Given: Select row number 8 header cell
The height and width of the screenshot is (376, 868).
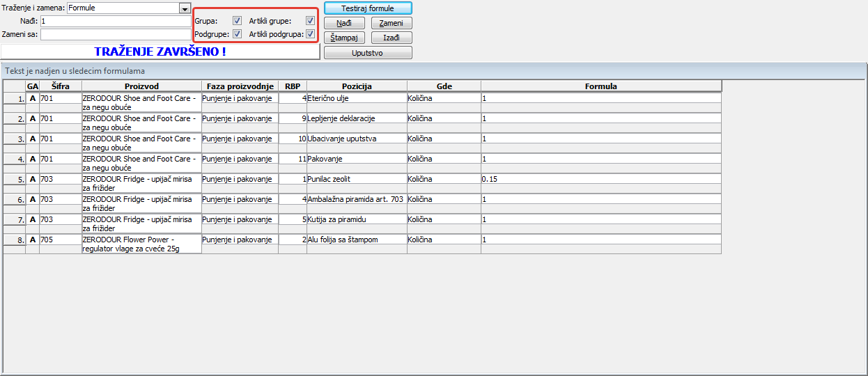Looking at the screenshot, I should pos(14,240).
